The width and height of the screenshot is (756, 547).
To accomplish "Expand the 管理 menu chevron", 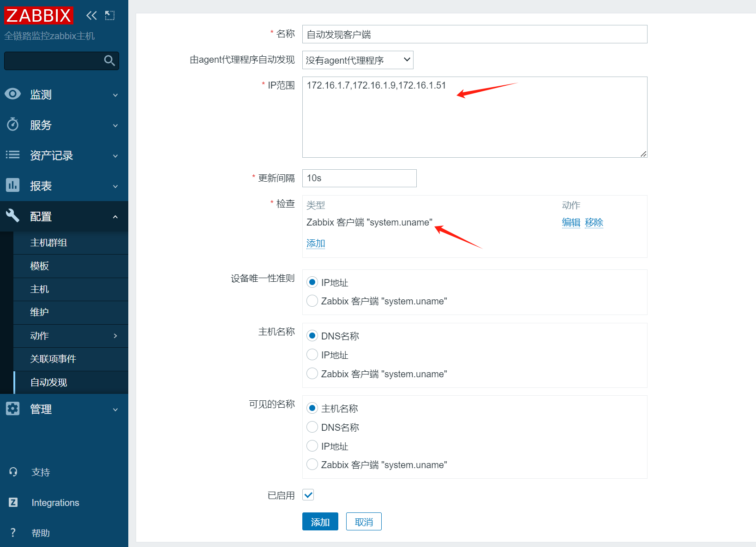I will [x=115, y=410].
